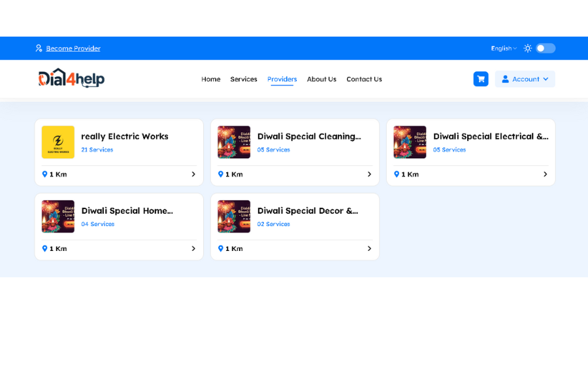
Task: Click the Diwali Special Decor thumbnail image
Action: (x=234, y=217)
